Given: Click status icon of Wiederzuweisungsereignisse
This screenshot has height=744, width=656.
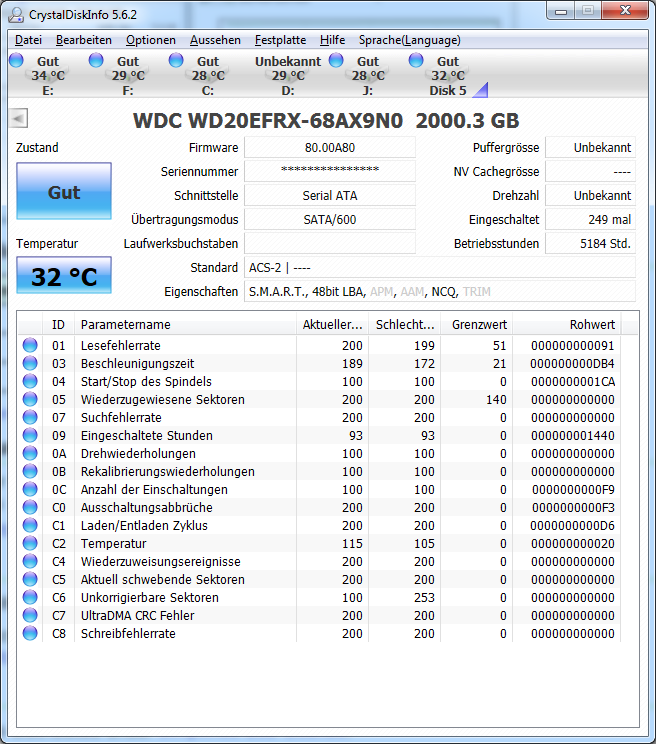Looking at the screenshot, I should pyautogui.click(x=30, y=561).
